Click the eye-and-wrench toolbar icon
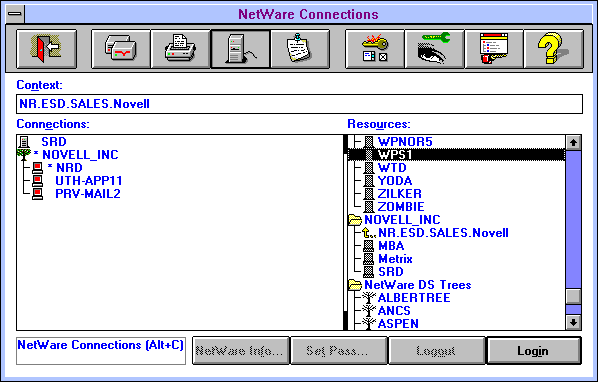 point(434,49)
